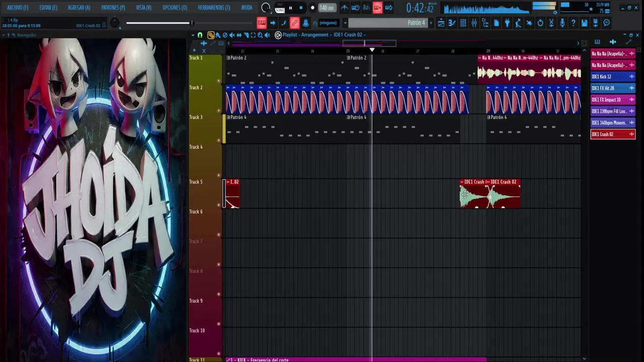
Task: Open the Channel rack from the toolbar
Action: (x=463, y=23)
